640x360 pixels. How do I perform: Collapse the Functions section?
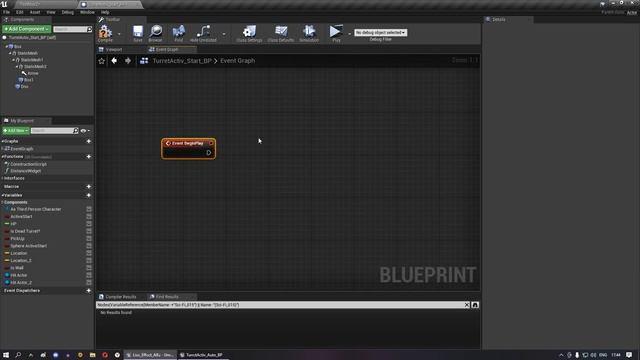click(x=2, y=157)
